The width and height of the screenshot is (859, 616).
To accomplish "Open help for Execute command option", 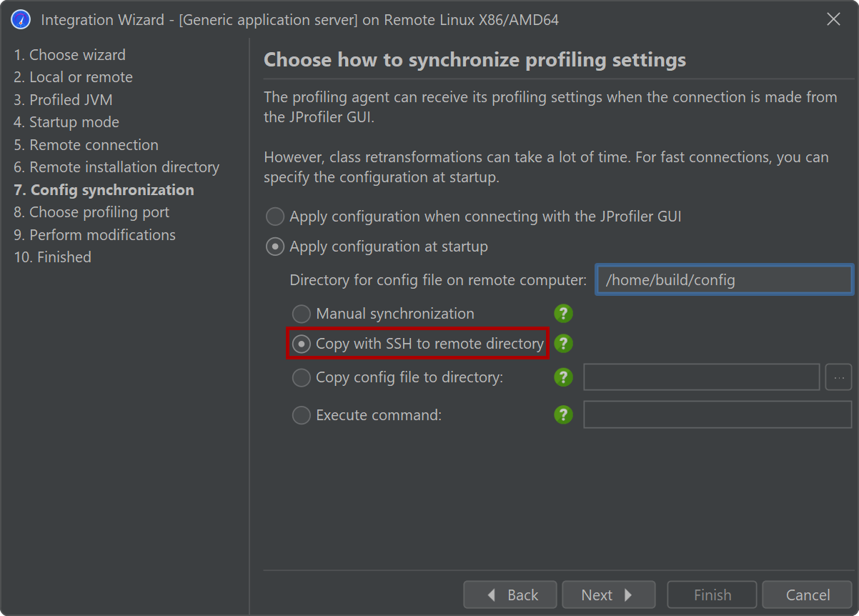I will 563,414.
